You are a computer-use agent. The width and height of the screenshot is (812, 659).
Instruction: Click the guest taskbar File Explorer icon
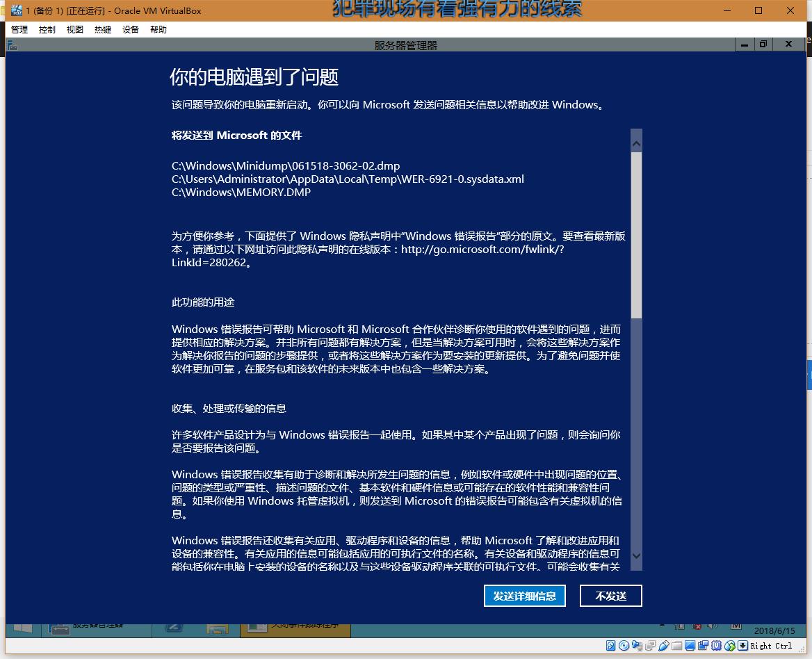(218, 629)
